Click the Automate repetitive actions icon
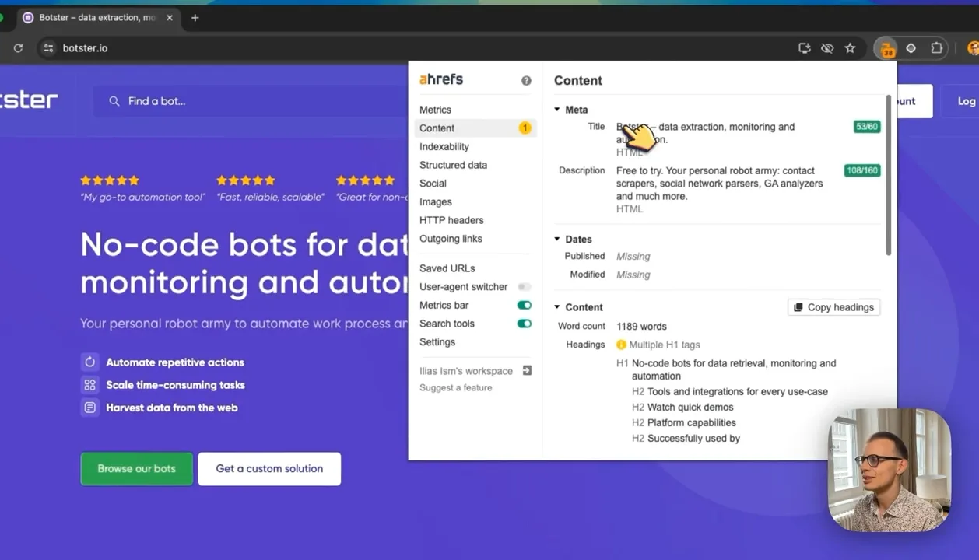The height and width of the screenshot is (560, 979). tap(90, 362)
